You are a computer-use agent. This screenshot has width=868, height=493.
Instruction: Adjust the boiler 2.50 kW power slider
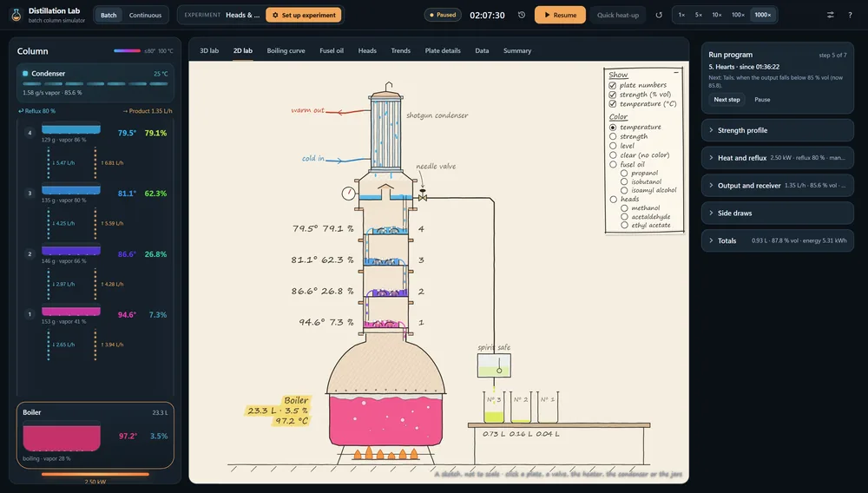click(x=95, y=474)
